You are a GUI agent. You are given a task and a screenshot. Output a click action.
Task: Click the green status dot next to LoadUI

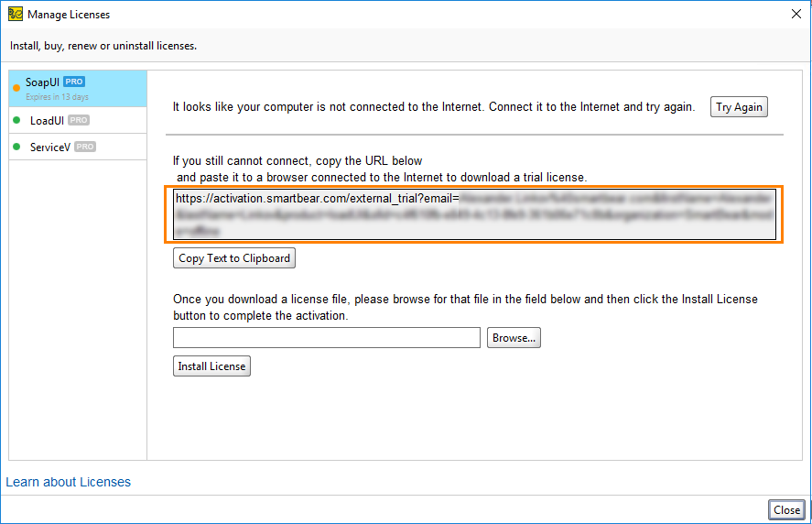click(16, 120)
